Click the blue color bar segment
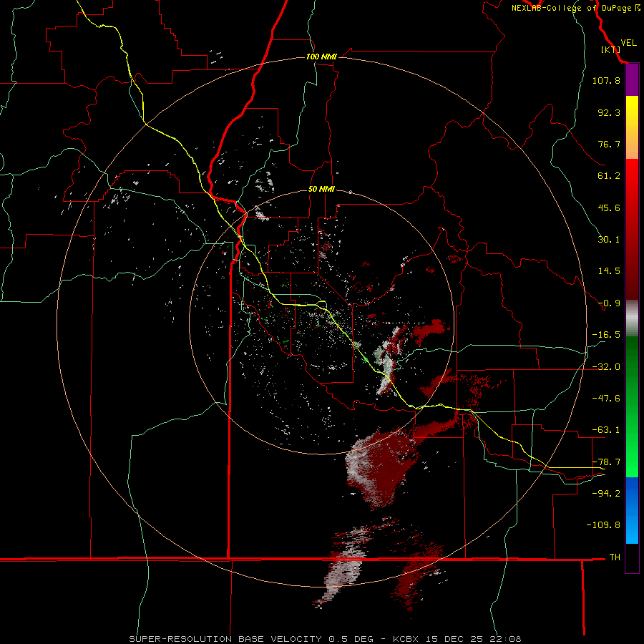The width and height of the screenshot is (644, 644). 632,510
